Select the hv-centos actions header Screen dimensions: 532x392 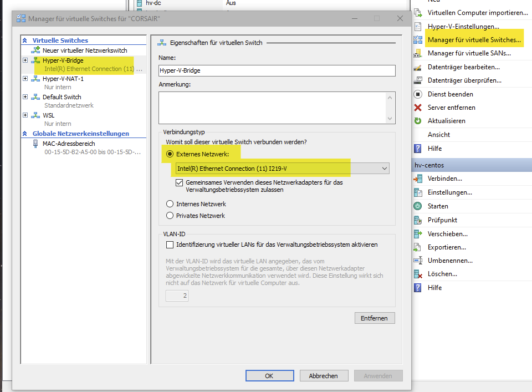point(472,165)
